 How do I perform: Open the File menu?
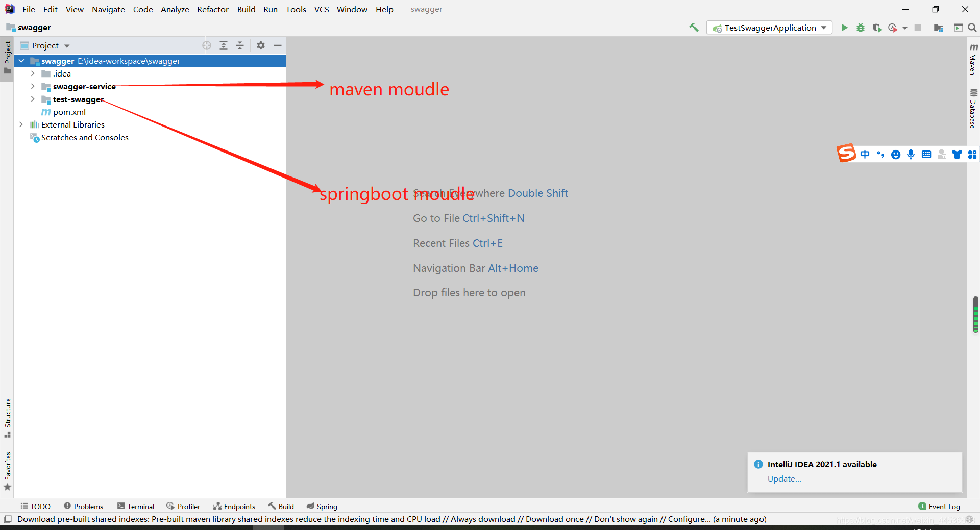point(29,9)
